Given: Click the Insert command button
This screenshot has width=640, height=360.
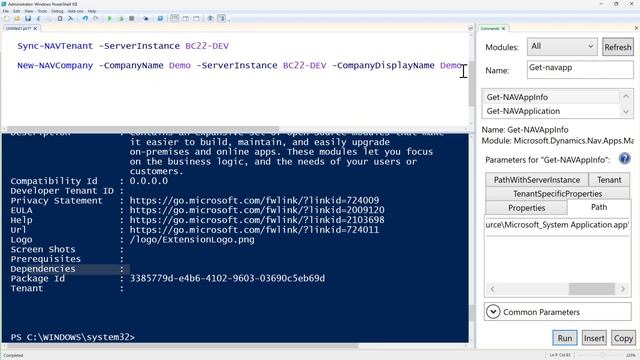Looking at the screenshot, I should (x=594, y=338).
